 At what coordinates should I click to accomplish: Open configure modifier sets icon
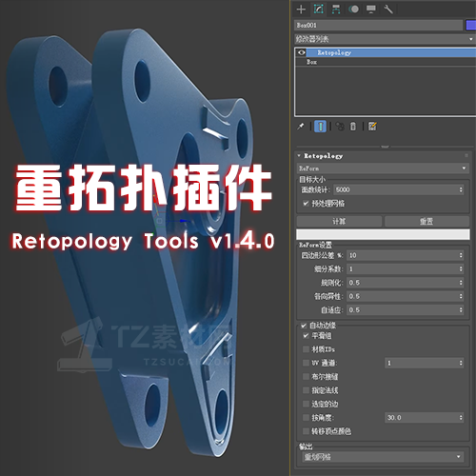coord(372,127)
